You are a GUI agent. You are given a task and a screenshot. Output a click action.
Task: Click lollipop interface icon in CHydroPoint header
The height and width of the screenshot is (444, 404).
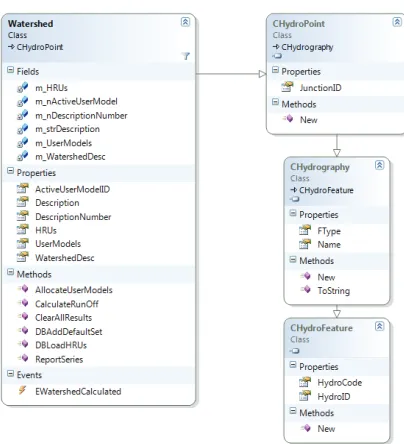(277, 56)
